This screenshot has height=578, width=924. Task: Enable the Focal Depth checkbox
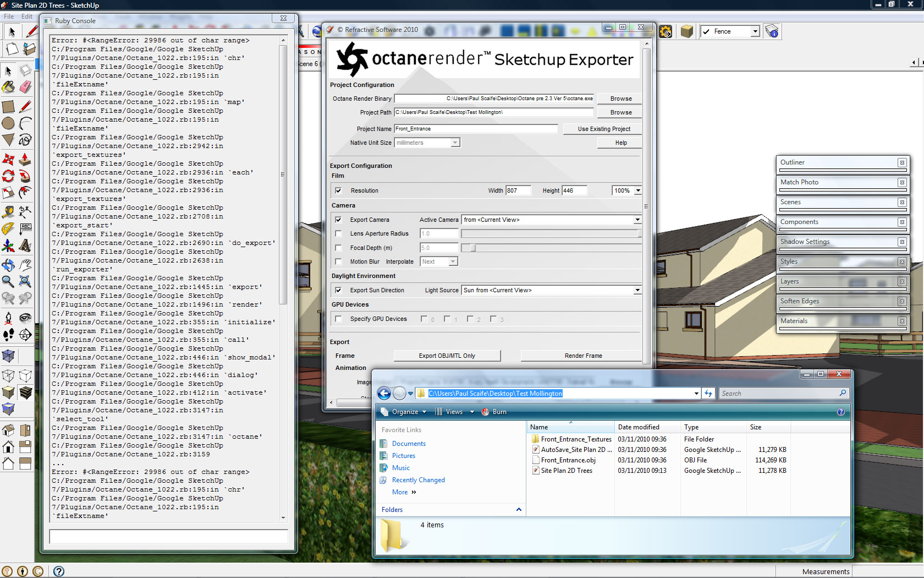point(338,248)
